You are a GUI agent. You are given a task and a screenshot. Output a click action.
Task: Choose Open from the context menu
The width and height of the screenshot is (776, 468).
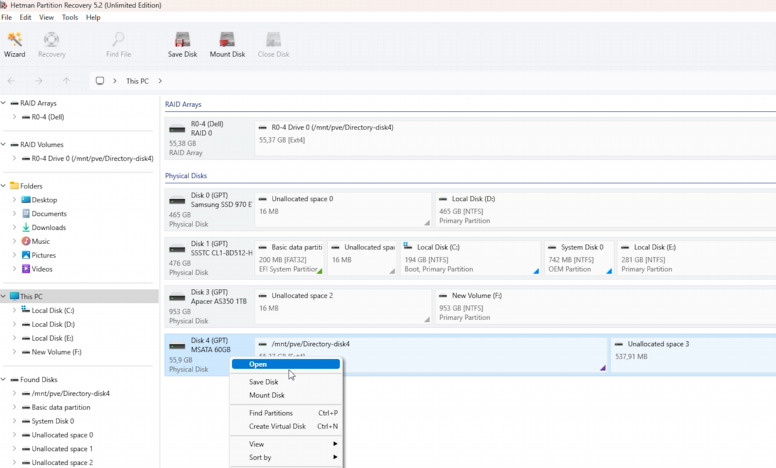[286, 364]
